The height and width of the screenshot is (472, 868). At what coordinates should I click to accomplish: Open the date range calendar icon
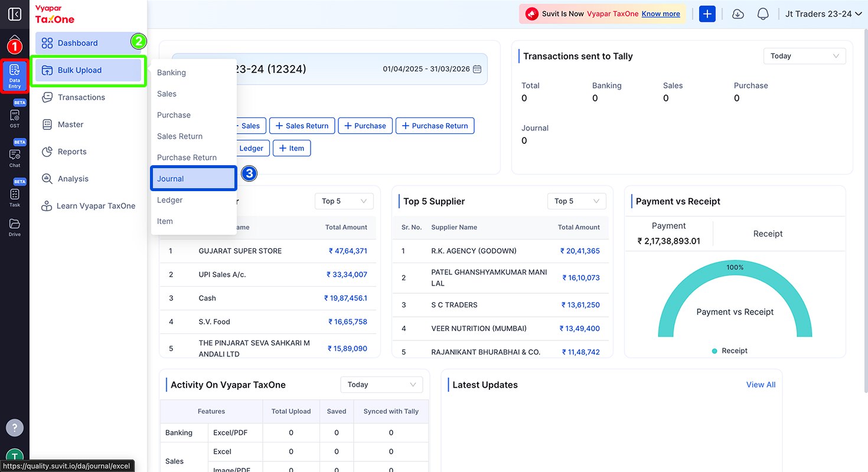(477, 69)
